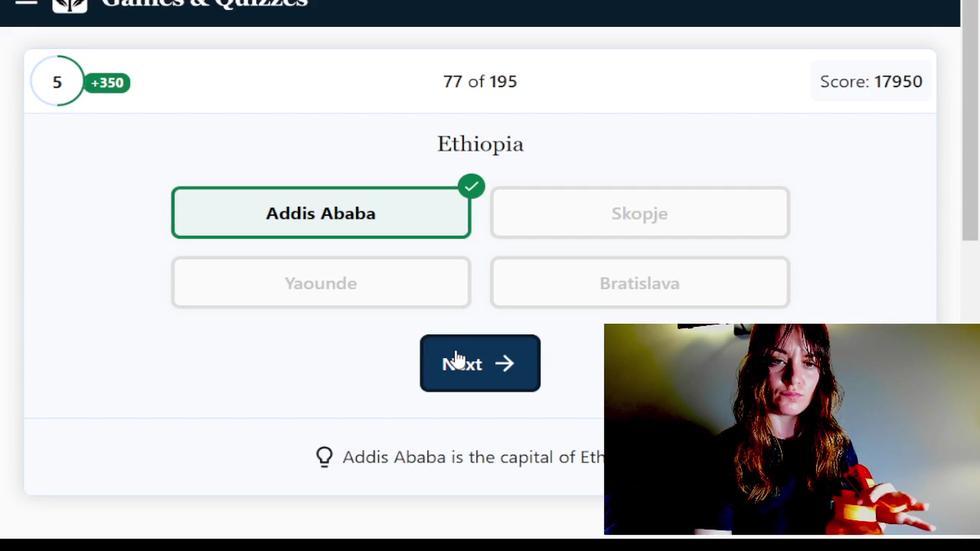Click the green checkmark badge
The image size is (980, 551).
471,186
